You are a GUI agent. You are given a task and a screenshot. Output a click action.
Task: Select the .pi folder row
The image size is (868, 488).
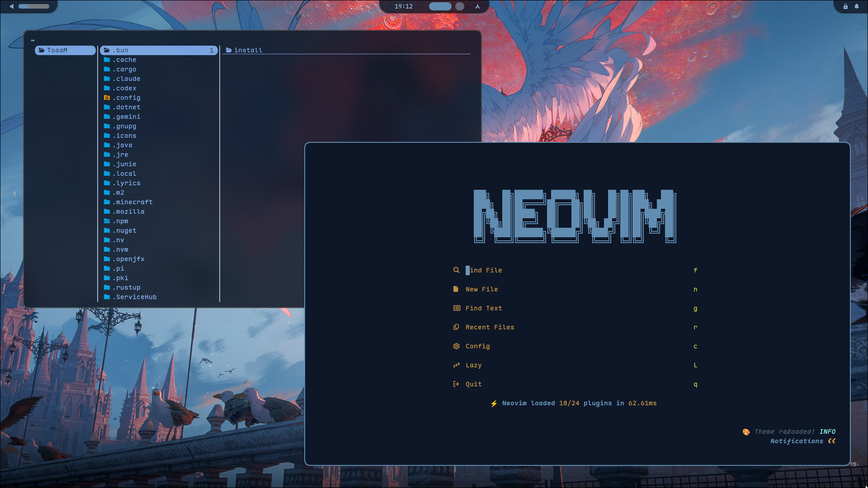coord(159,268)
